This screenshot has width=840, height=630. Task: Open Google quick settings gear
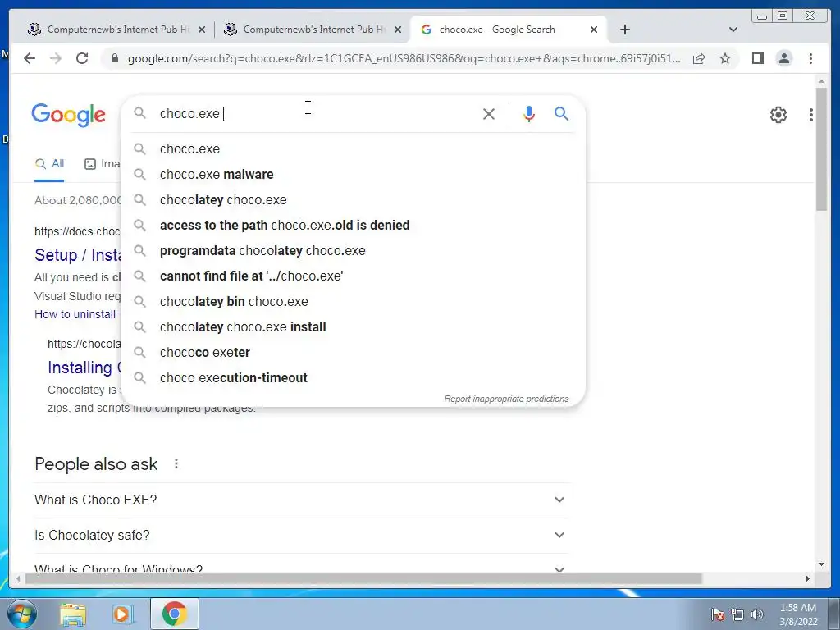(778, 114)
